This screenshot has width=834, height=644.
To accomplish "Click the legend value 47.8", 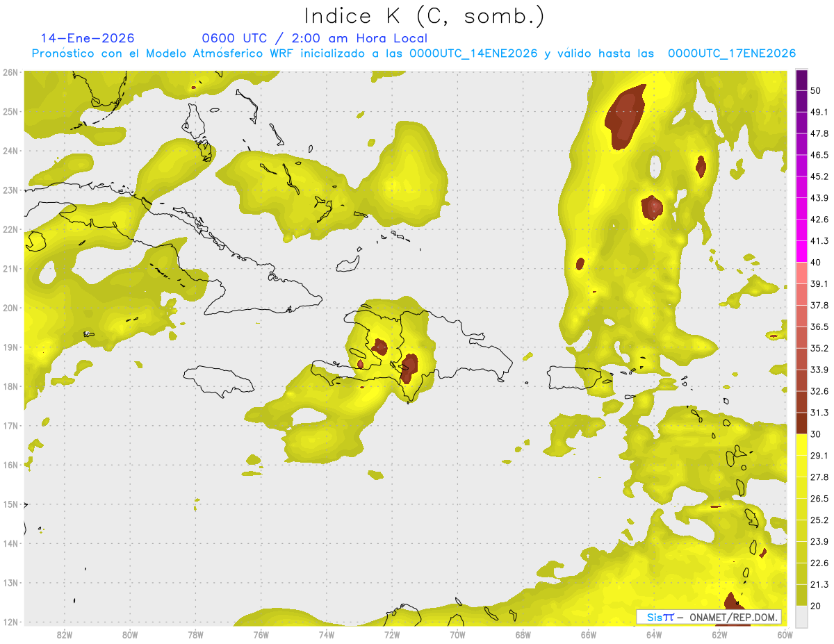I will tap(819, 133).
